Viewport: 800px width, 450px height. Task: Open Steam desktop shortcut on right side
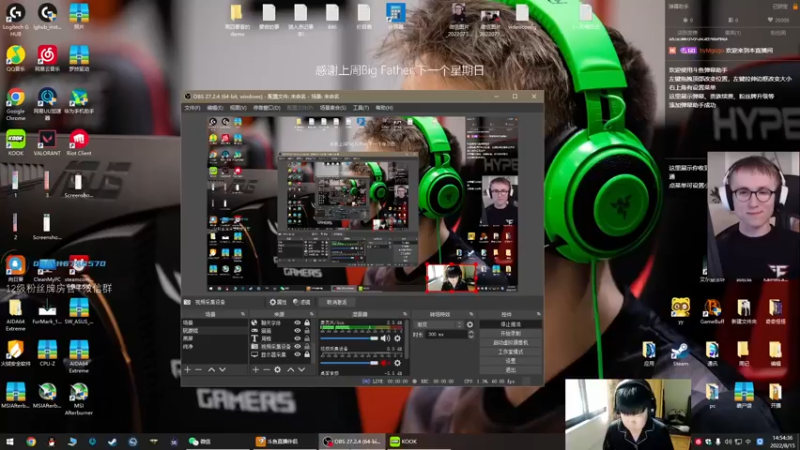[680, 354]
